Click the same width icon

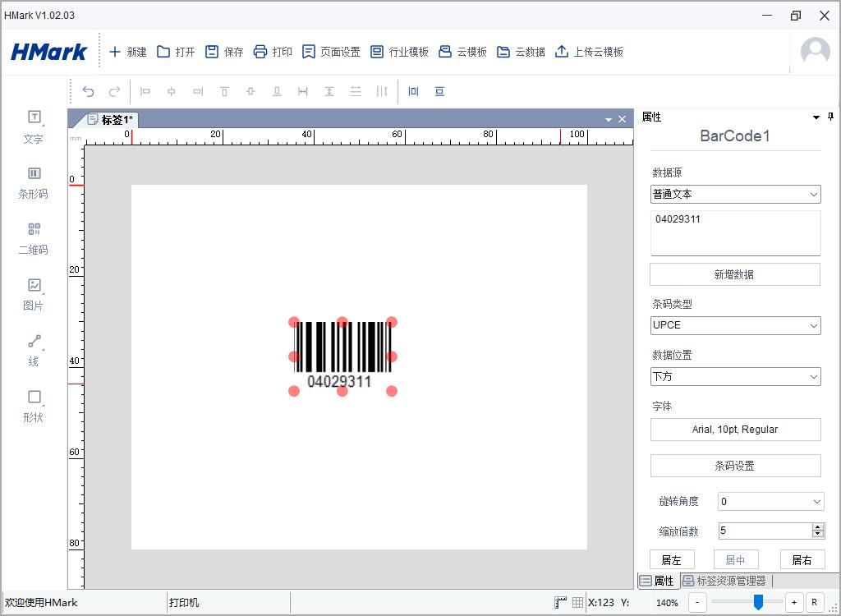303,91
